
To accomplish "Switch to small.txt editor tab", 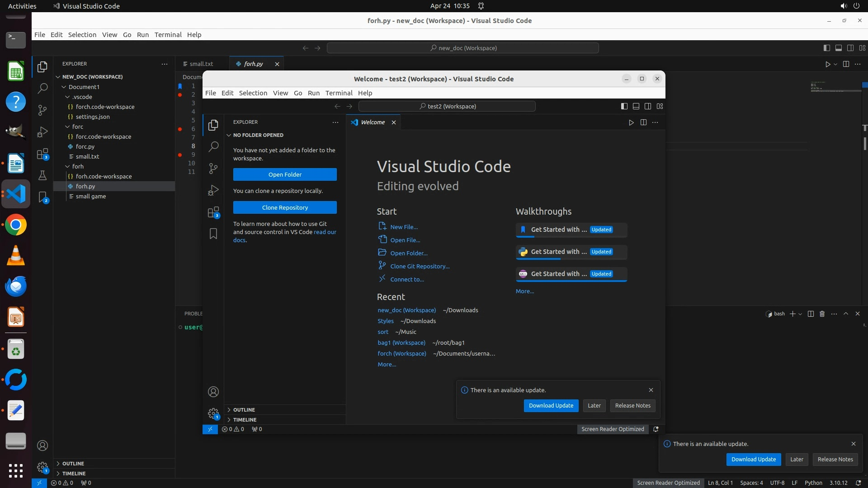I will (201, 64).
